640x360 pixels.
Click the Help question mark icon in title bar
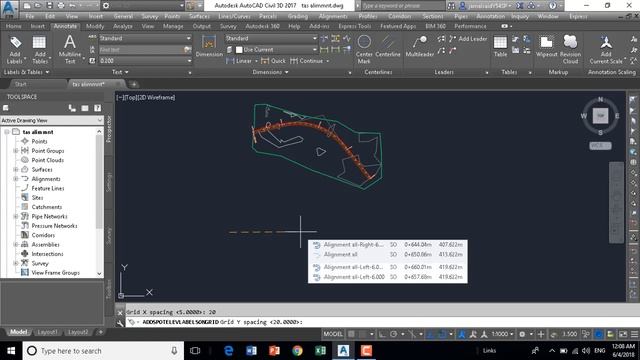coord(553,6)
